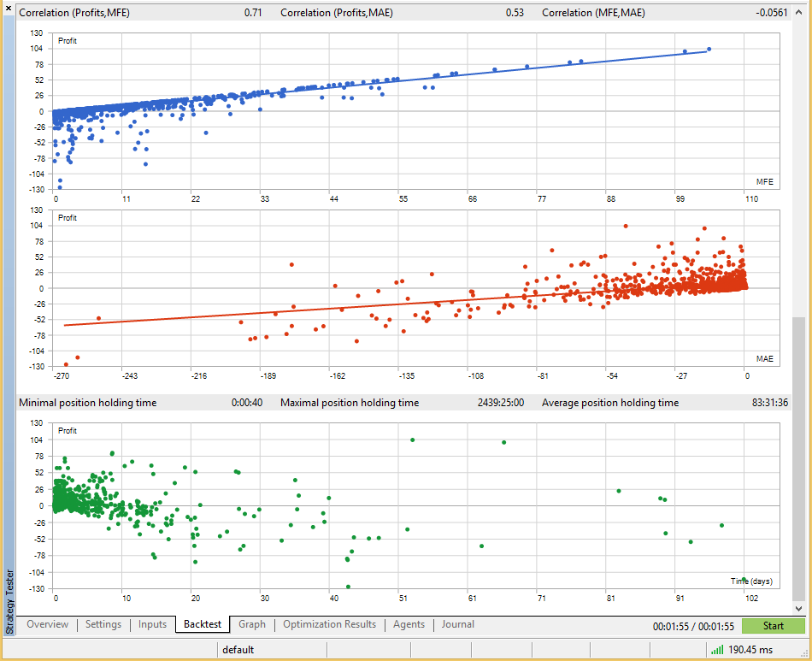Switch to the Overview tab
The image size is (812, 661).
(47, 625)
